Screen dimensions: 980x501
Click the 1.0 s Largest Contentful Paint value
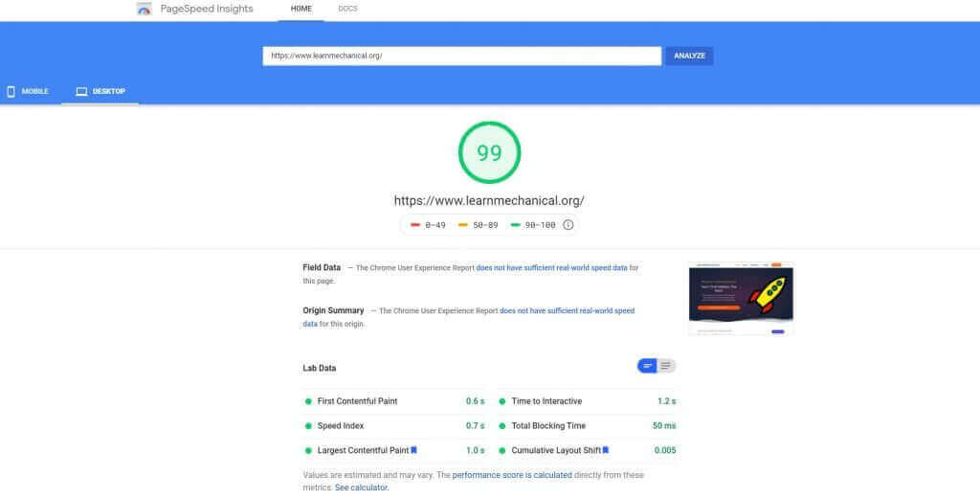(475, 450)
